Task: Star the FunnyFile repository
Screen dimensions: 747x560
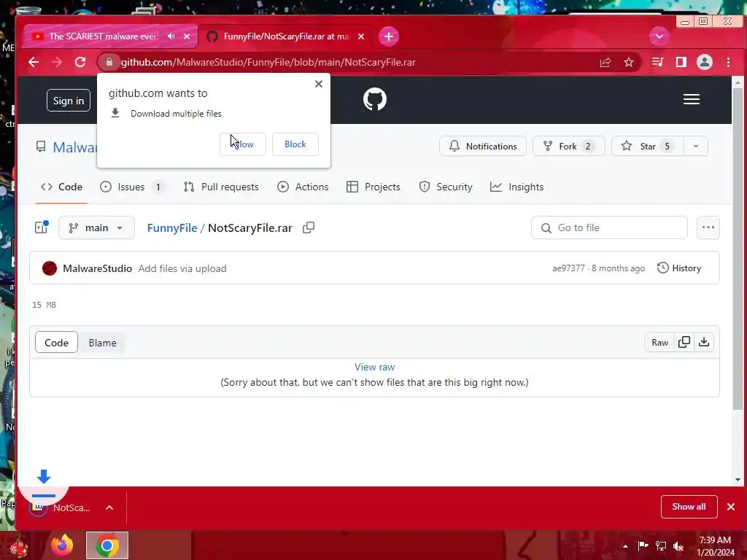Action: tap(647, 146)
